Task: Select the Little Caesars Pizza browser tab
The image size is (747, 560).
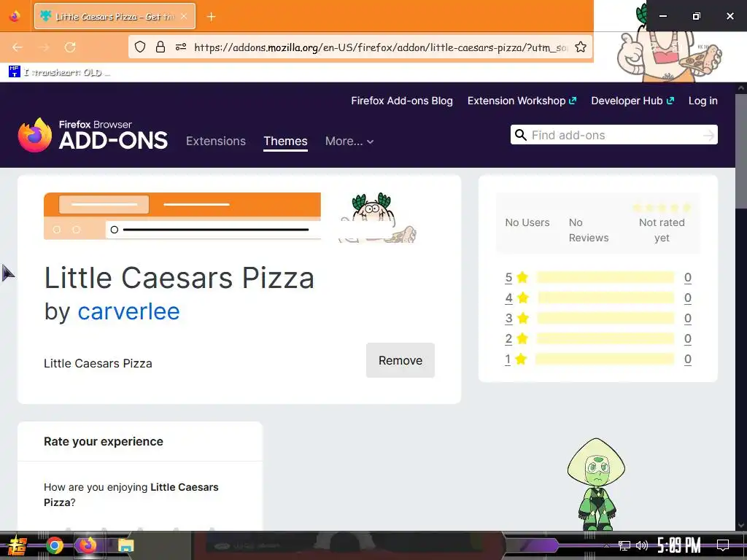Action: [115, 17]
